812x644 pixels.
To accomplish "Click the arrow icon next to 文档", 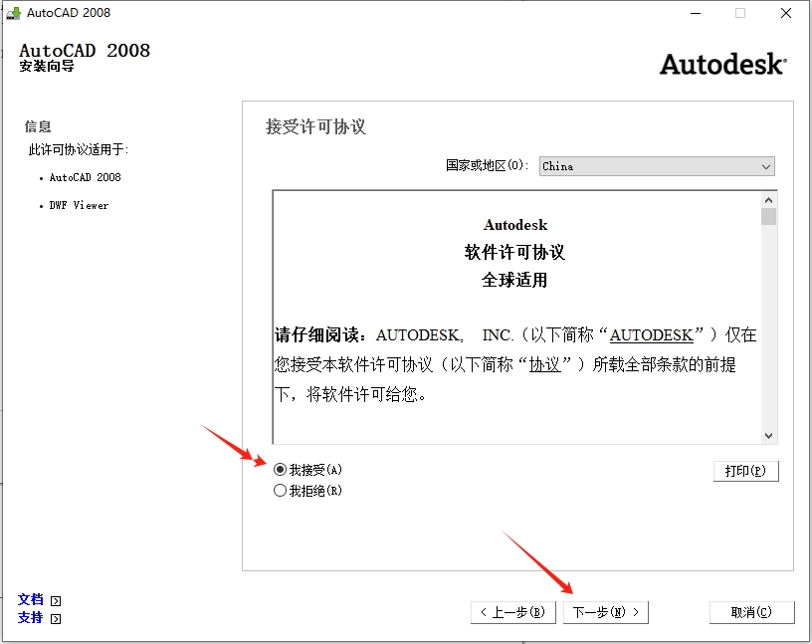I will 55,599.
